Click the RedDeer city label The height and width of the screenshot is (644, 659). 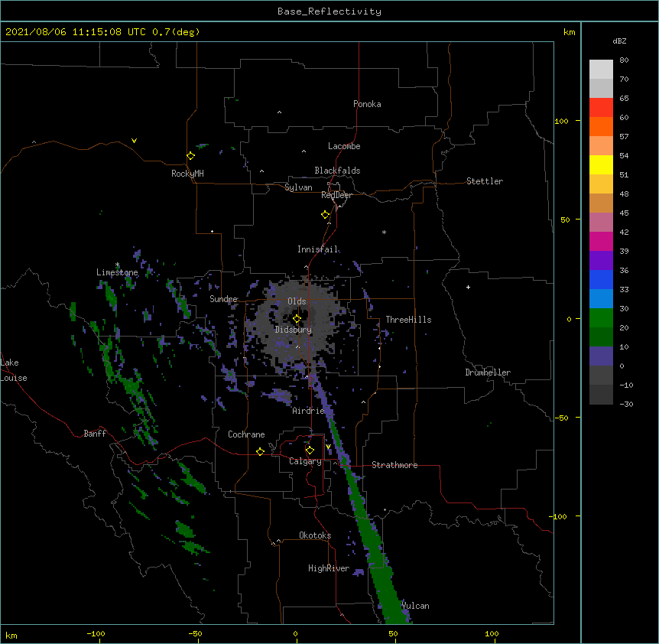coord(336,195)
